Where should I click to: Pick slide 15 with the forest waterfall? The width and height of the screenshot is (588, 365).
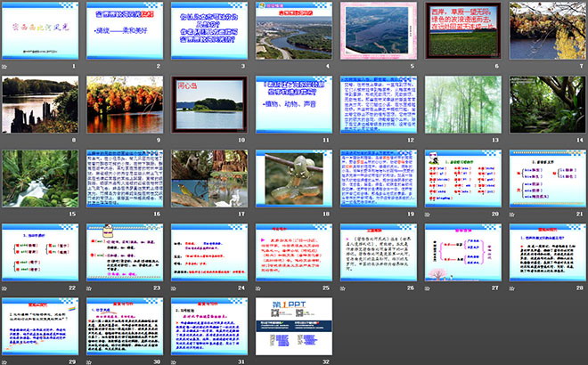pos(40,177)
